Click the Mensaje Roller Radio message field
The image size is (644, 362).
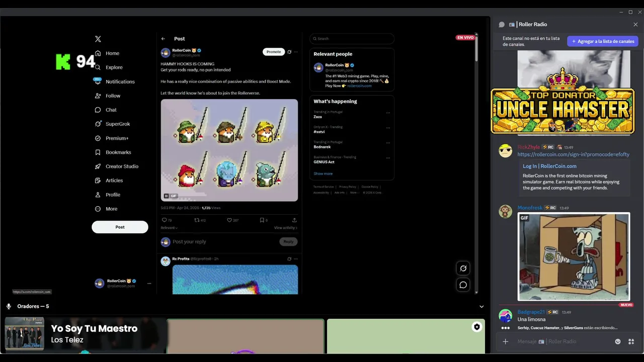[x=562, y=342]
